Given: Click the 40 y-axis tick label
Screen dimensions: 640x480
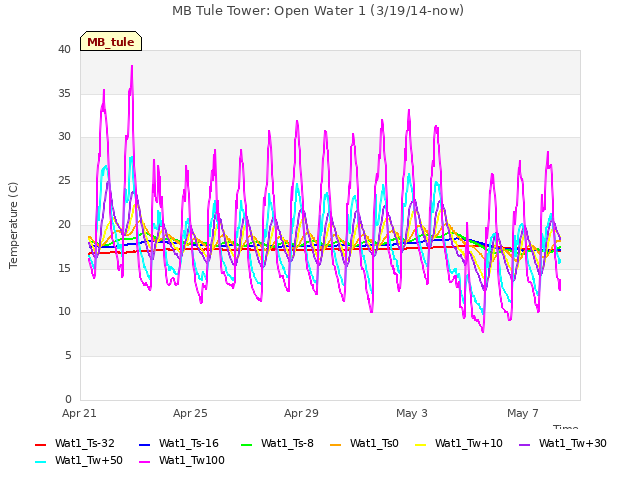Looking at the screenshot, I should [x=64, y=50].
